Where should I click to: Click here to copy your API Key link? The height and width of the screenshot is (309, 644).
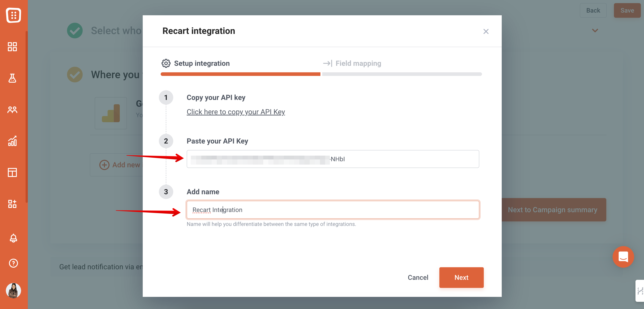click(236, 112)
